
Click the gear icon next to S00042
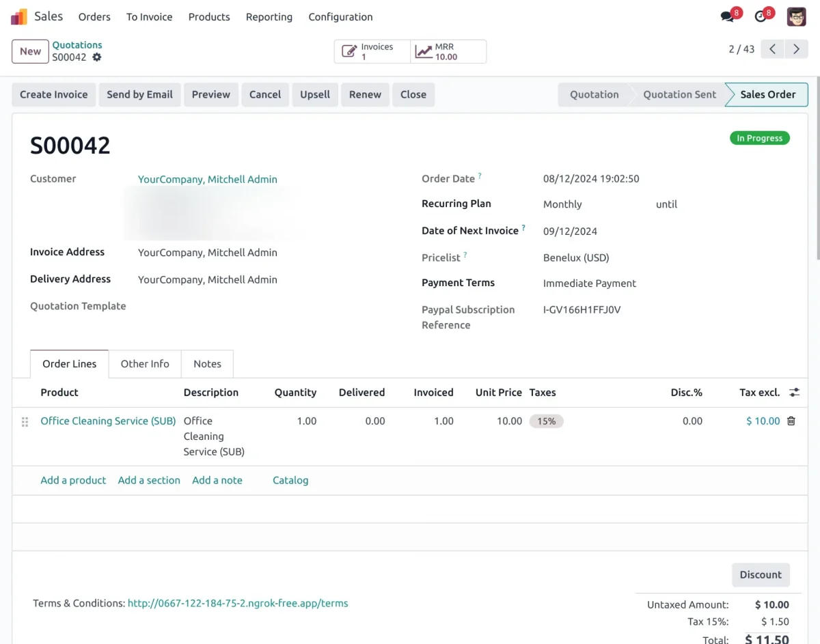coord(96,58)
